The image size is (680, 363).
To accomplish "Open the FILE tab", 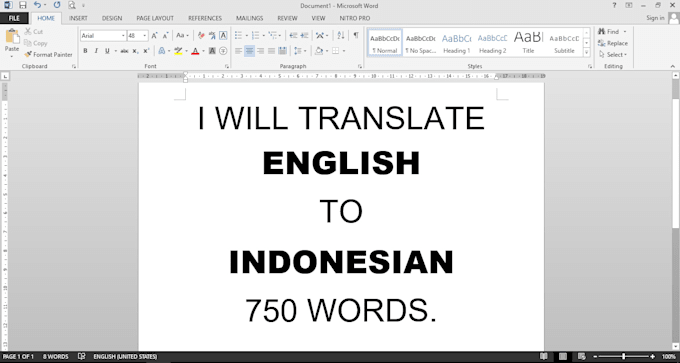I will [x=14, y=18].
